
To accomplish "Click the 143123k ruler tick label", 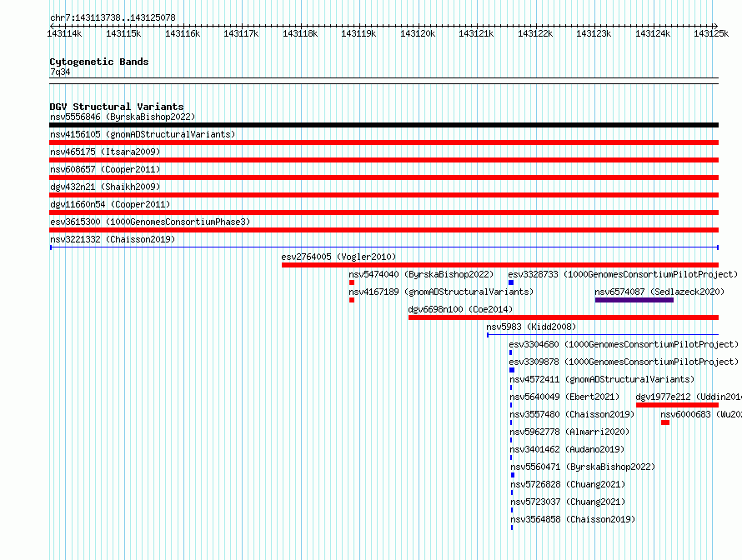I will click(x=594, y=33).
